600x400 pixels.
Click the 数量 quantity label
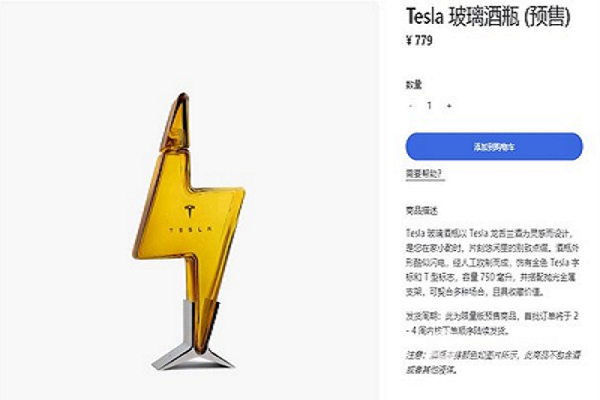(414, 85)
